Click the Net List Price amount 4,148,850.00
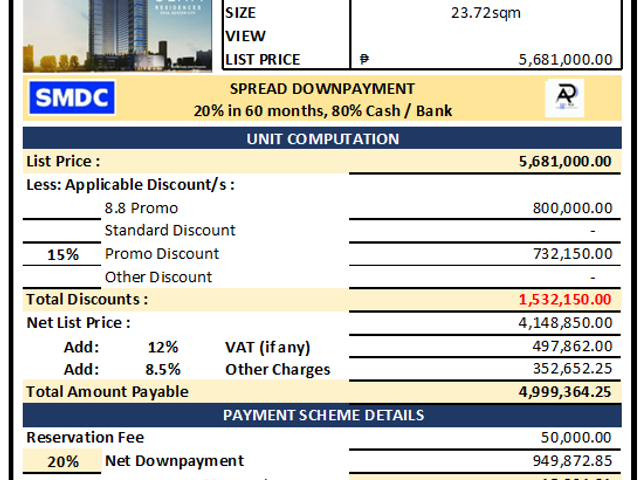Image resolution: width=640 pixels, height=480 pixels. click(x=565, y=323)
